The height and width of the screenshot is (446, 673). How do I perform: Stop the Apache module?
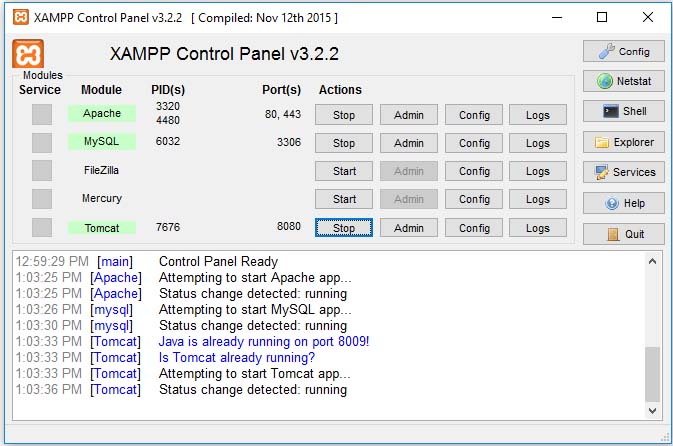click(x=344, y=115)
